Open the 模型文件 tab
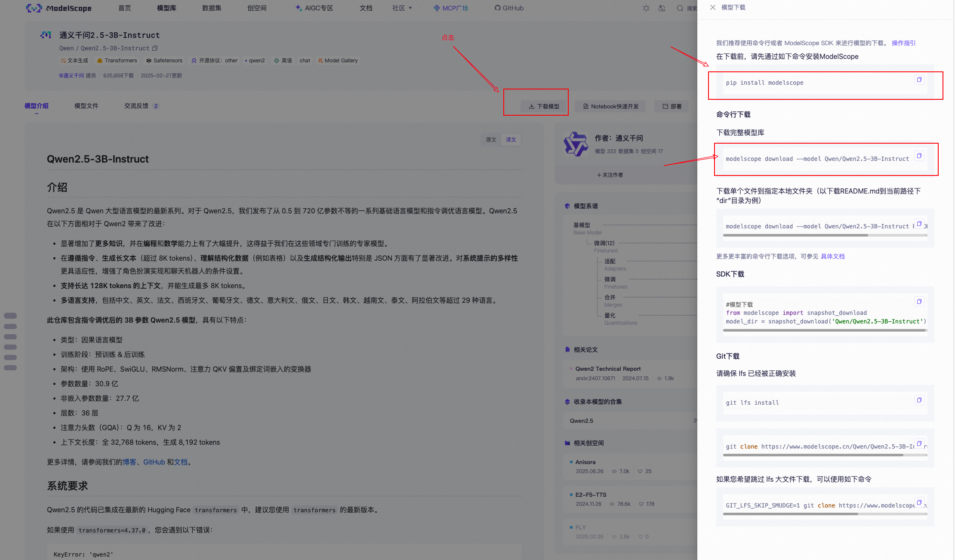 pos(86,106)
